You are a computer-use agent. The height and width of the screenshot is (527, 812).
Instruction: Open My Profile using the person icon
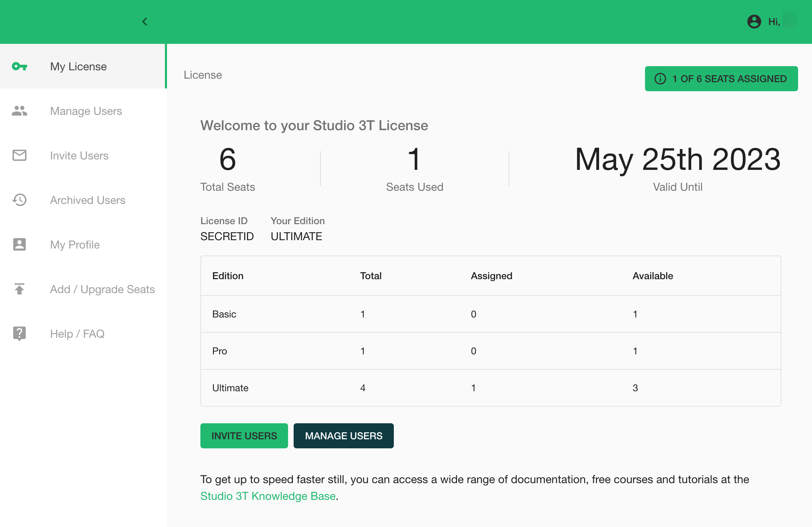tap(19, 245)
